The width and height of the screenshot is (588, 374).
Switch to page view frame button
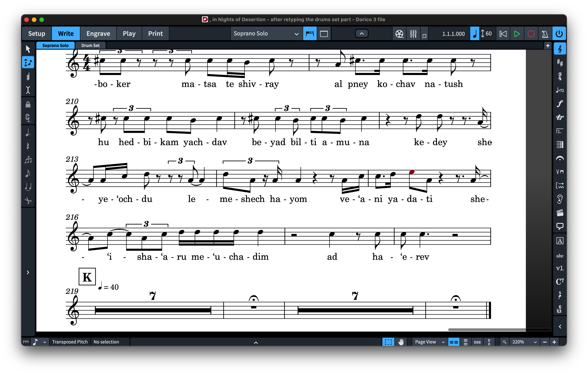(x=324, y=34)
